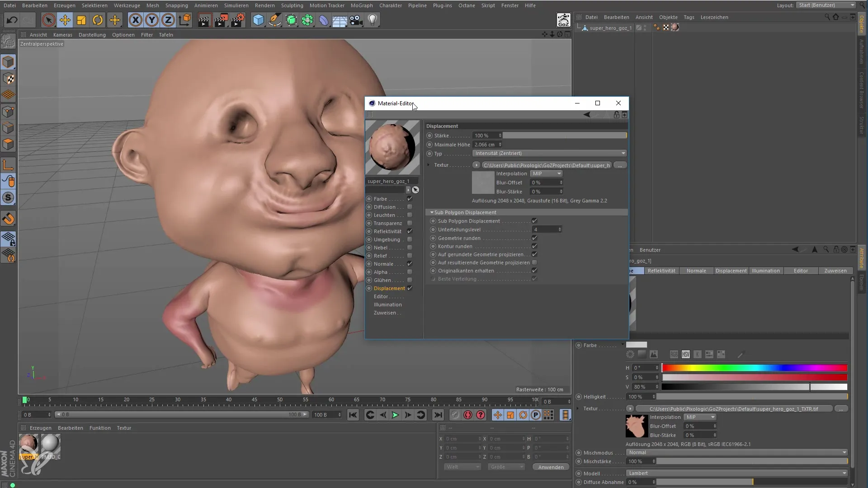Screen dimensions: 868x488
Task: Open Typ dropdown Intensität (Zentriert)
Action: point(550,153)
